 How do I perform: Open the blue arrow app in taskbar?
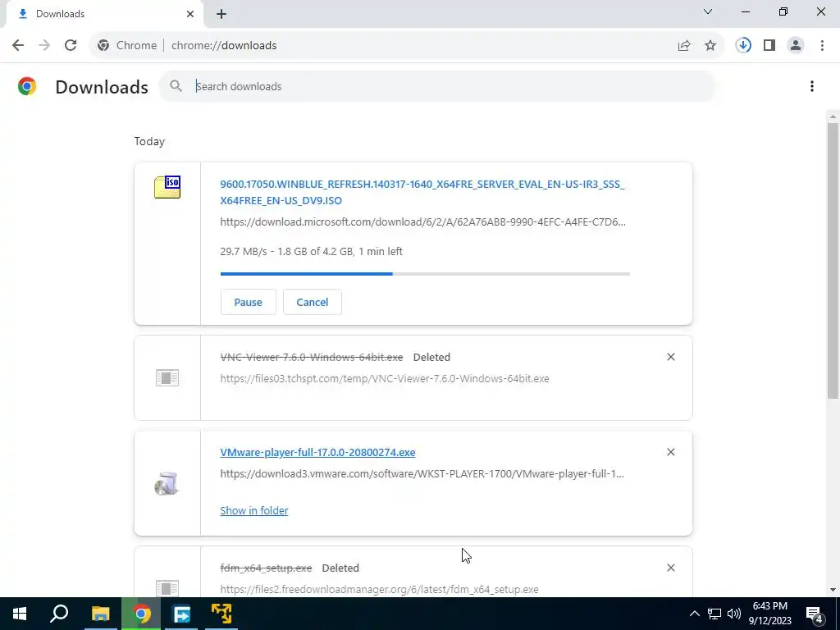click(x=181, y=614)
